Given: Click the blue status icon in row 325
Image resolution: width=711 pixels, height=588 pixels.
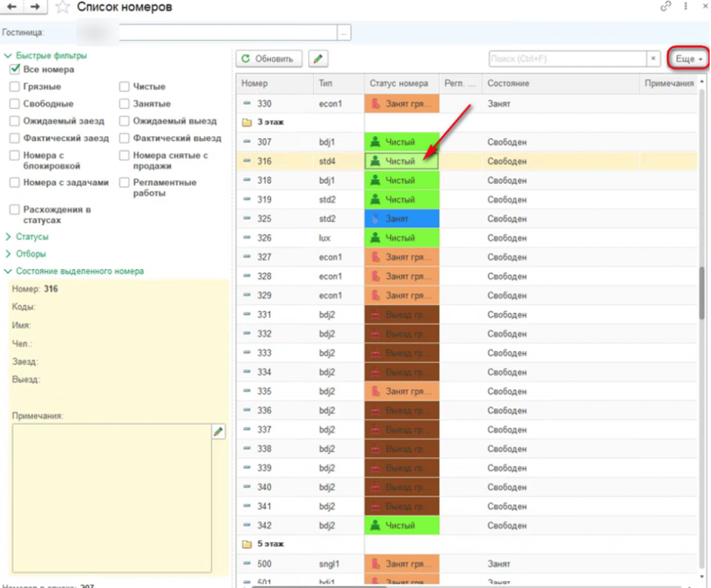Looking at the screenshot, I should pyautogui.click(x=376, y=219).
